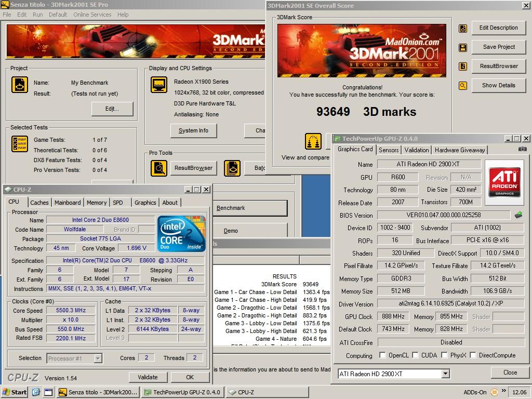Switch to CPU-Z taskbar button
The image size is (532, 399).
coord(267,392)
